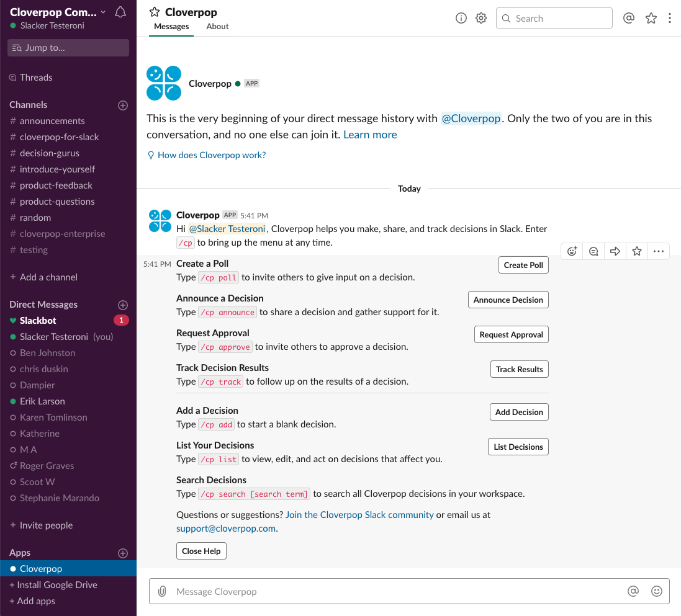Click the Channels section header

(x=28, y=105)
